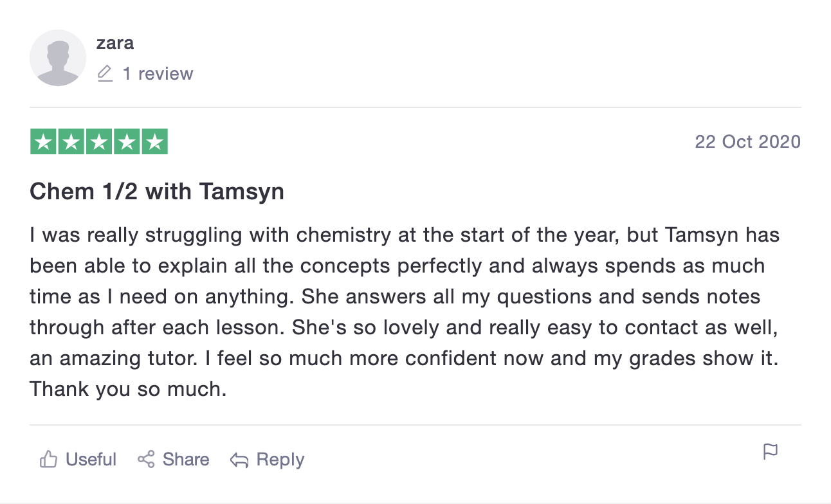Viewport: 831px width, 504px height.
Task: Open the 'Chem 1/2 with Tamsyn' review title
Action: point(157,192)
